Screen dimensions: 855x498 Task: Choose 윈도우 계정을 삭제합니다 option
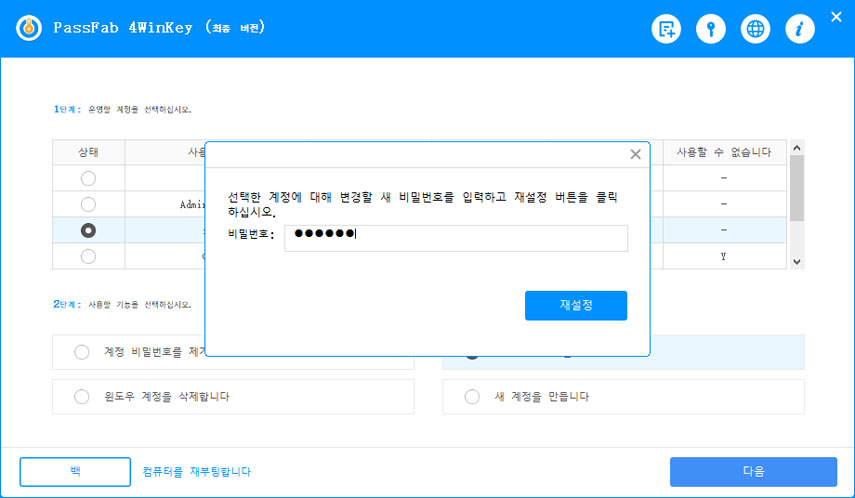82,397
